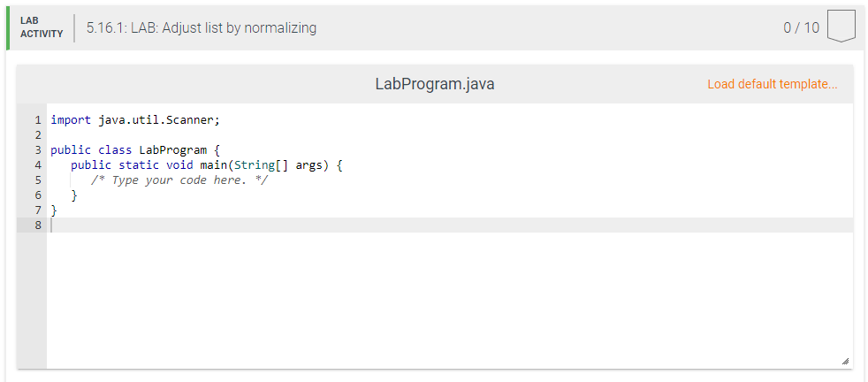
Task: Click the score badge icon next to 0 / 10
Action: click(x=841, y=27)
